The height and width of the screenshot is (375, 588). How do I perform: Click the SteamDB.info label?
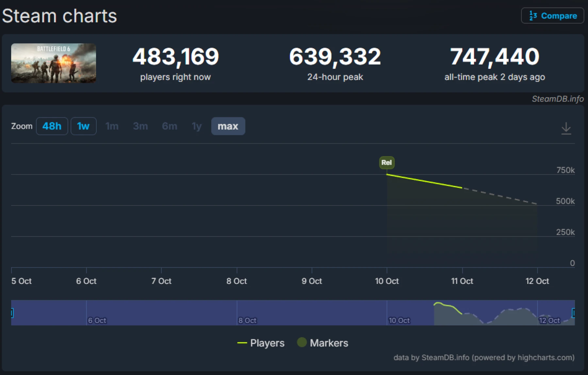point(557,99)
